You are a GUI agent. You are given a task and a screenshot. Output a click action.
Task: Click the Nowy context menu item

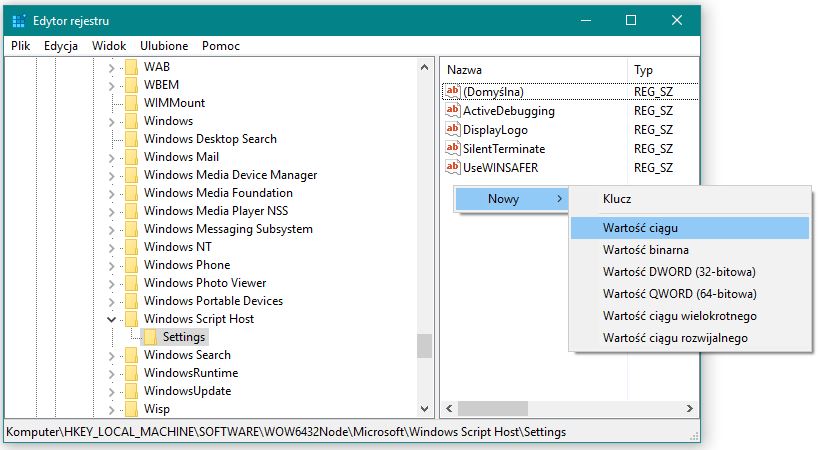coord(512,199)
